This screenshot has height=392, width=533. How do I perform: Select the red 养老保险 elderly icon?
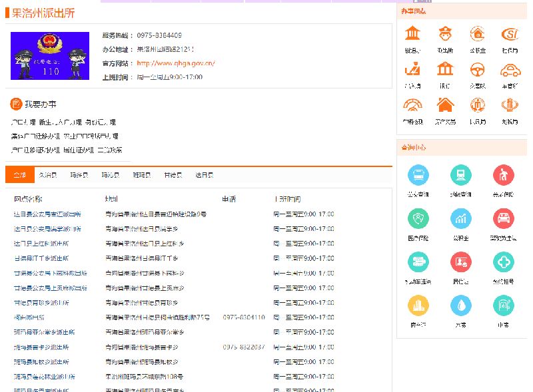click(503, 176)
